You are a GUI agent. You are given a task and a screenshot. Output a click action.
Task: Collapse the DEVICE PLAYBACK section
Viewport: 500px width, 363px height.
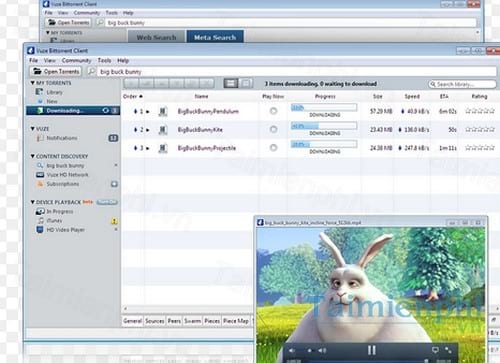[x=32, y=202]
